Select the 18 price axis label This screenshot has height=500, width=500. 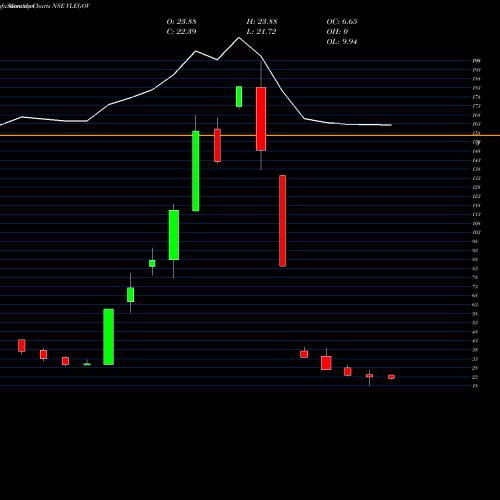[x=475, y=386]
